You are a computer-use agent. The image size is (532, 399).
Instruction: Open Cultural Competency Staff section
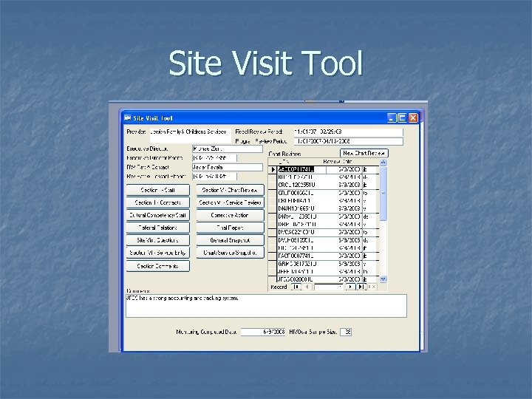(158, 215)
